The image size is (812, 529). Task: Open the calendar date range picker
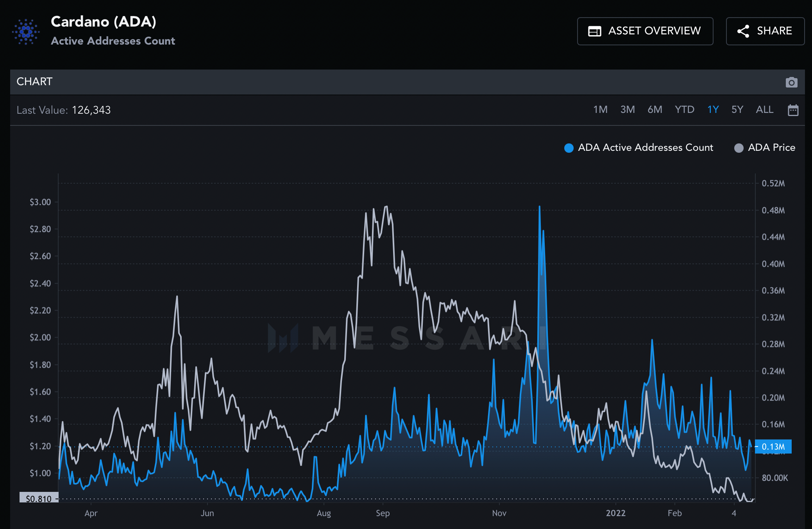(793, 110)
